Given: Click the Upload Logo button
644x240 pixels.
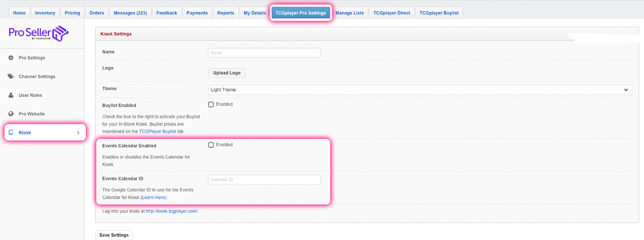Looking at the screenshot, I should (227, 73).
